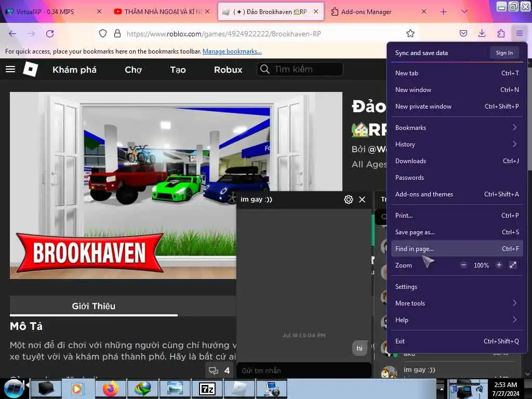Open Firefox Settings from the menu

[457, 287]
